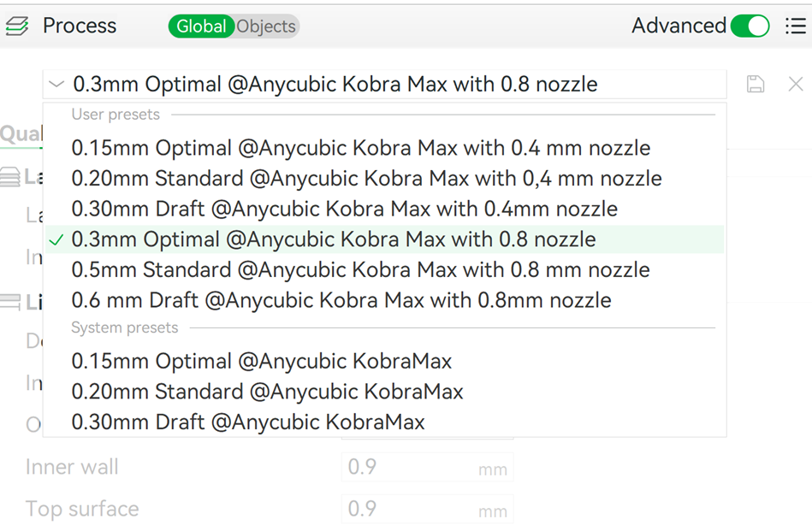Toggle the Advanced mode switch
This screenshot has height=531, width=812.
pos(750,27)
